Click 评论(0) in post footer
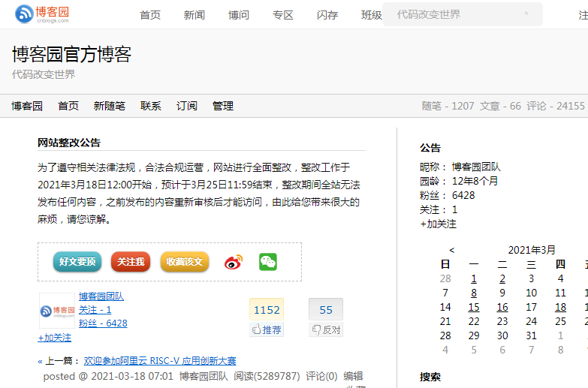 [x=321, y=376]
